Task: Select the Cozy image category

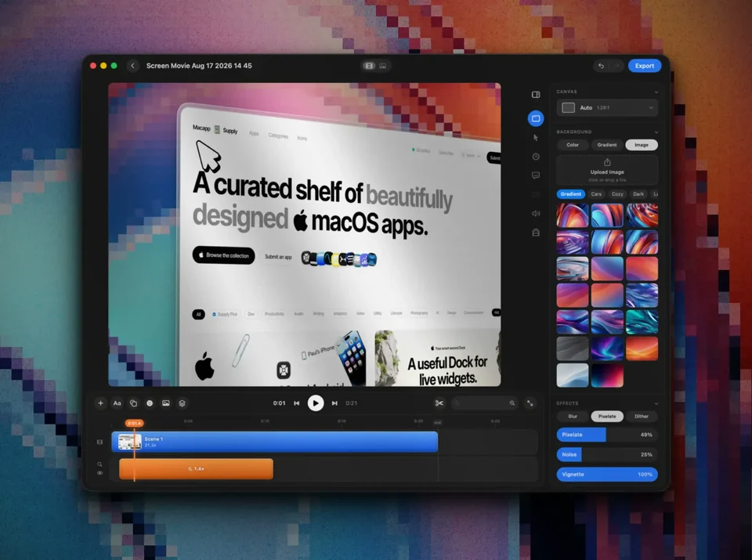Action: coord(617,194)
